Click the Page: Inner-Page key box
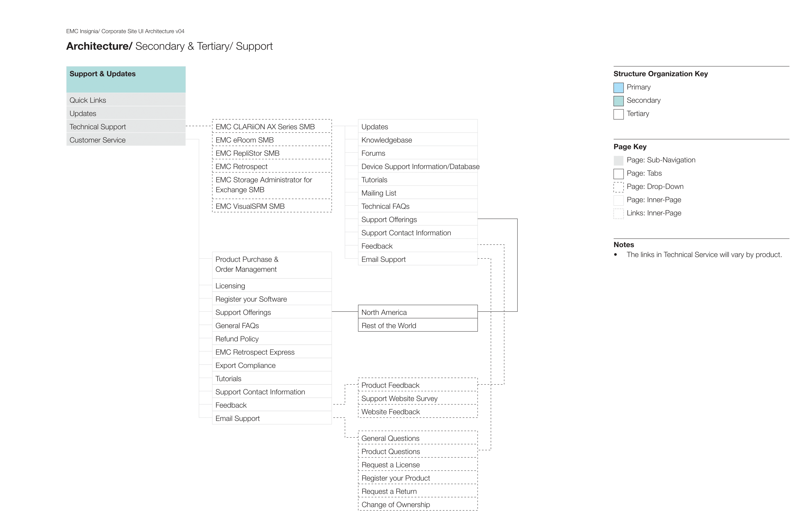Screen dimensions: 812x525 point(618,200)
